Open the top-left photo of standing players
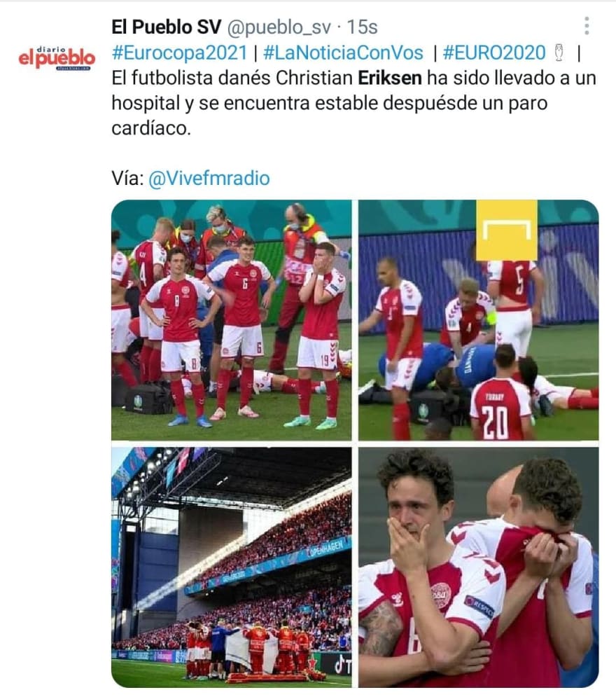 232,320
